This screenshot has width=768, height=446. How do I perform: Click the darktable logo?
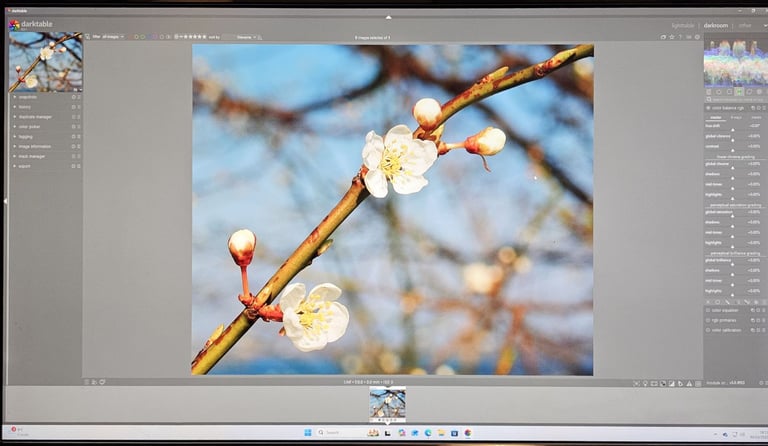pos(31,24)
